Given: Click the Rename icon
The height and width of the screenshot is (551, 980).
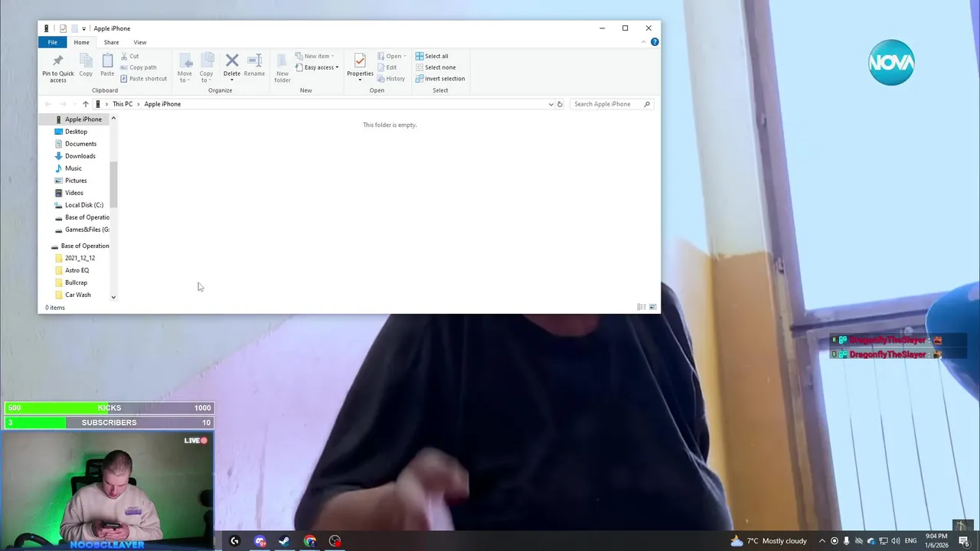Looking at the screenshot, I should click(254, 60).
